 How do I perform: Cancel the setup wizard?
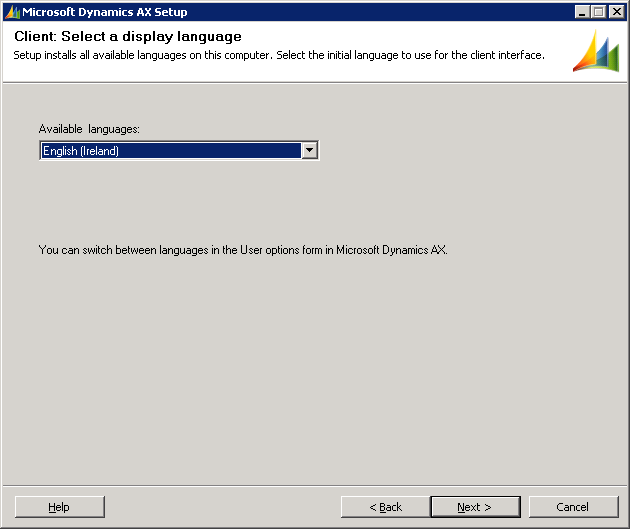click(573, 507)
